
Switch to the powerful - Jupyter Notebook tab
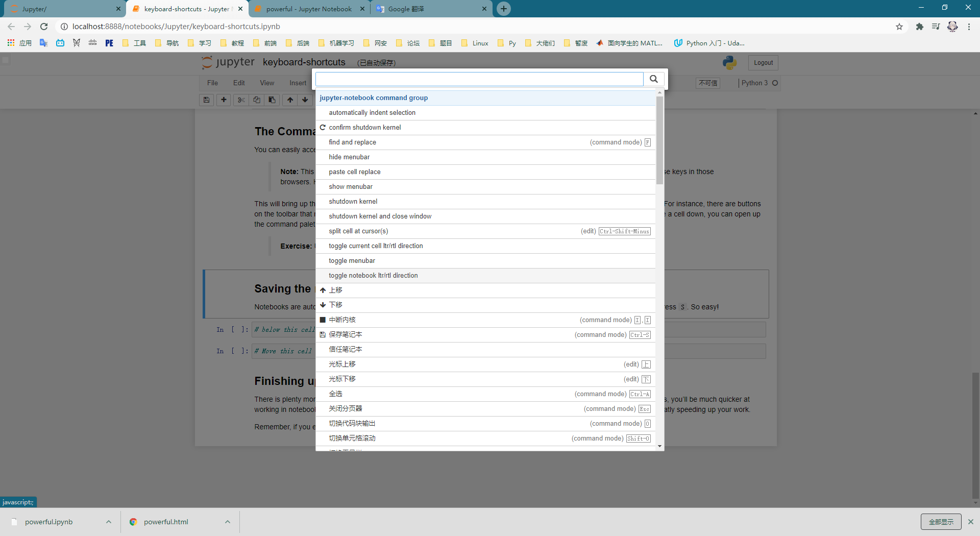tap(309, 9)
